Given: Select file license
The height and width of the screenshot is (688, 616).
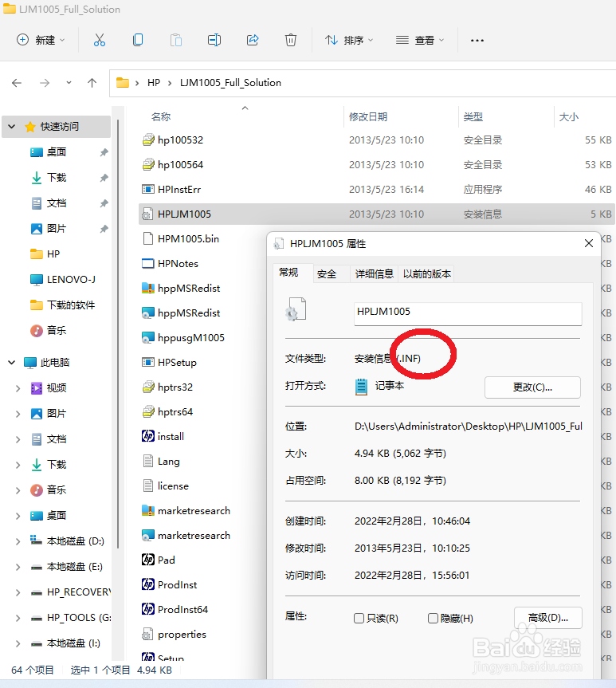Looking at the screenshot, I should [173, 486].
